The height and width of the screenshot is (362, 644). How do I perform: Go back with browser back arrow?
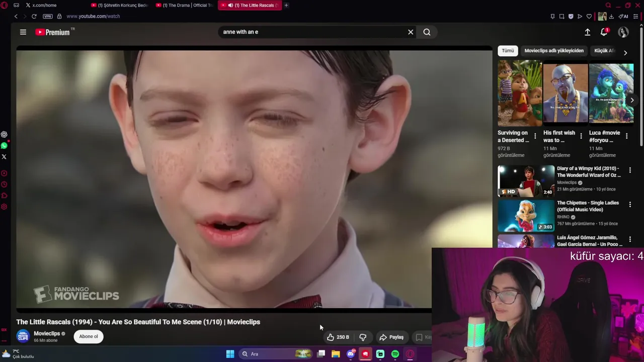(x=16, y=16)
